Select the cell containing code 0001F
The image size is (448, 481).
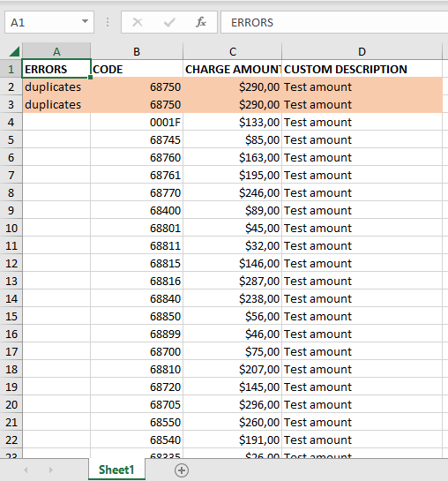(x=137, y=122)
